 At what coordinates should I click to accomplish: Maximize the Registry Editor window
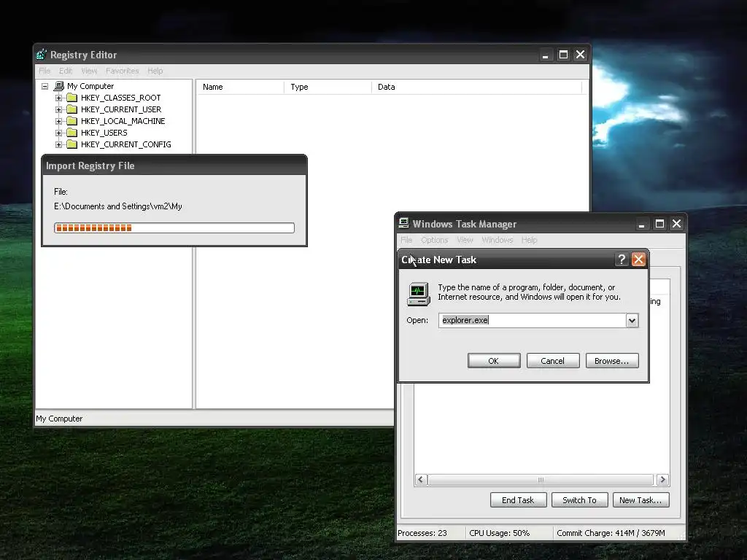pyautogui.click(x=563, y=55)
